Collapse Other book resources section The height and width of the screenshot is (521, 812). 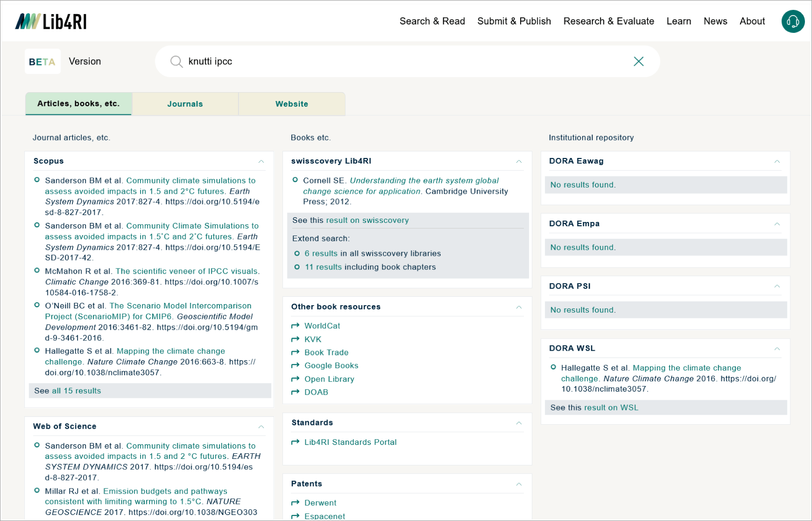tap(519, 307)
